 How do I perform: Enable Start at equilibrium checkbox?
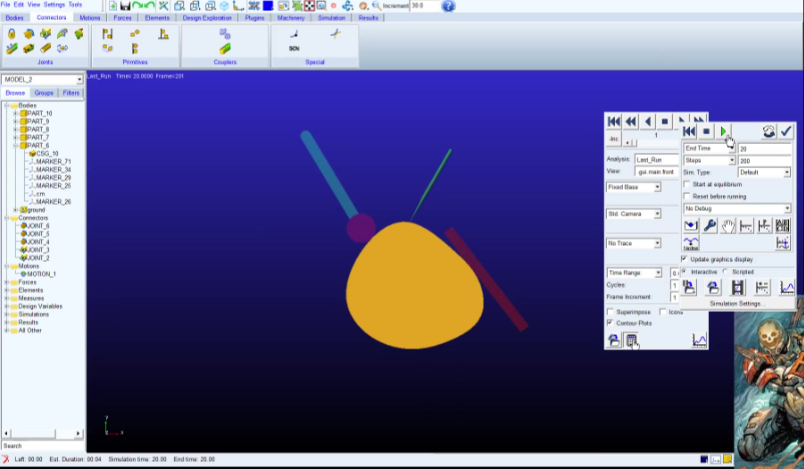[x=686, y=184]
